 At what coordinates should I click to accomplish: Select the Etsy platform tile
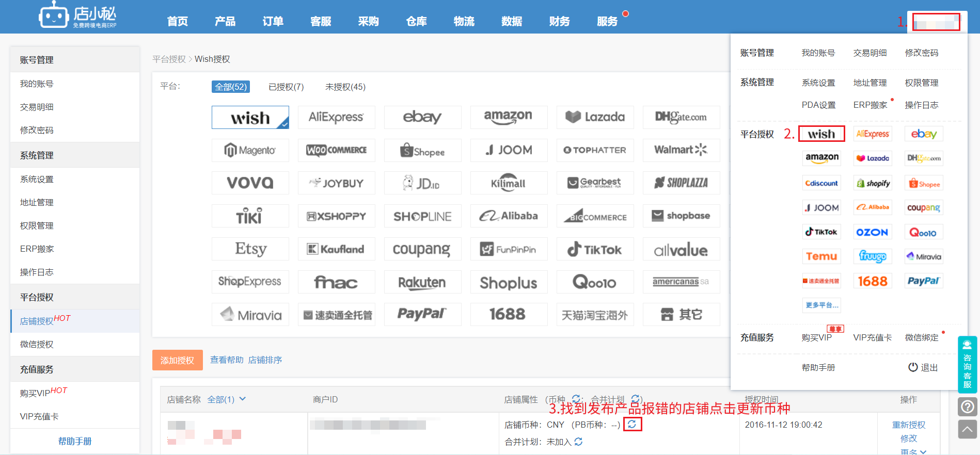click(x=250, y=249)
